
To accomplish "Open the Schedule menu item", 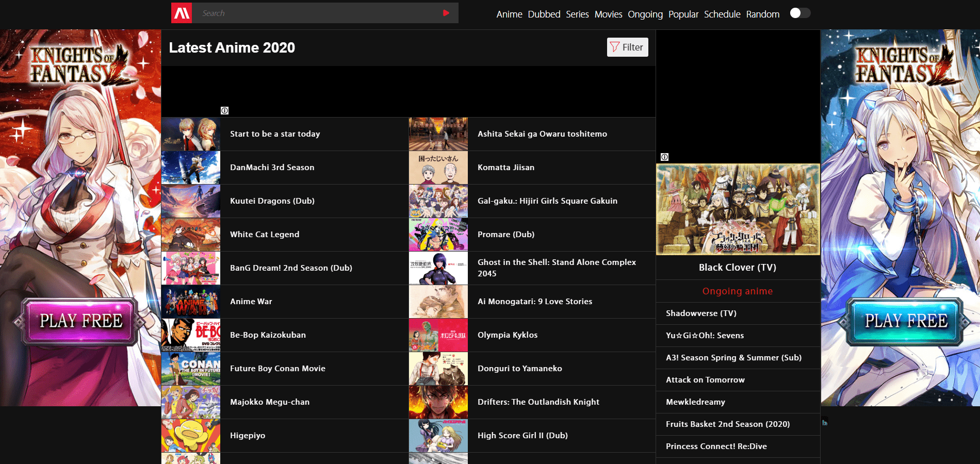I will click(x=722, y=14).
